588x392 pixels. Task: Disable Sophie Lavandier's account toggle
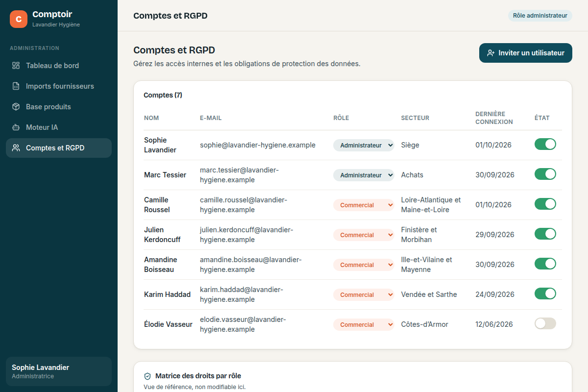point(545,144)
